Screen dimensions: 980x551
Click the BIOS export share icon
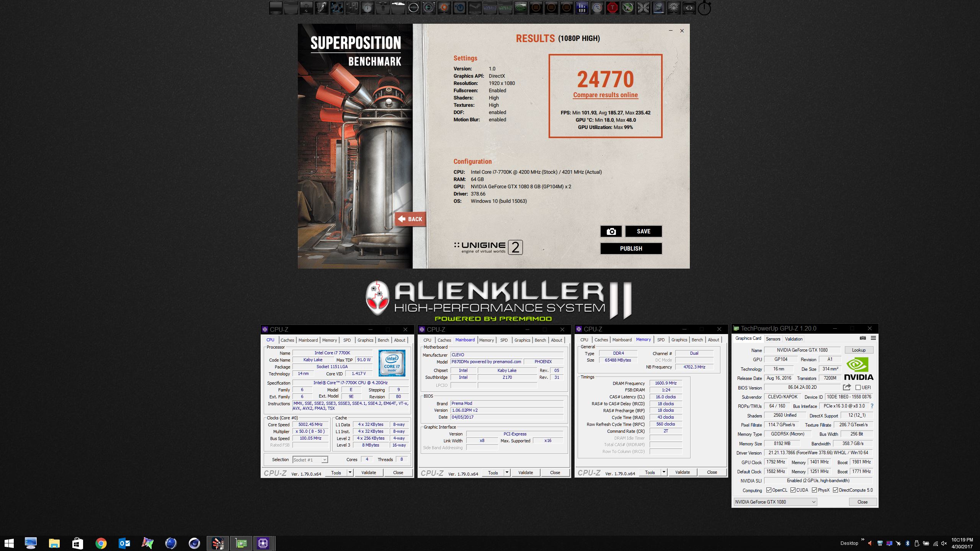click(x=847, y=387)
